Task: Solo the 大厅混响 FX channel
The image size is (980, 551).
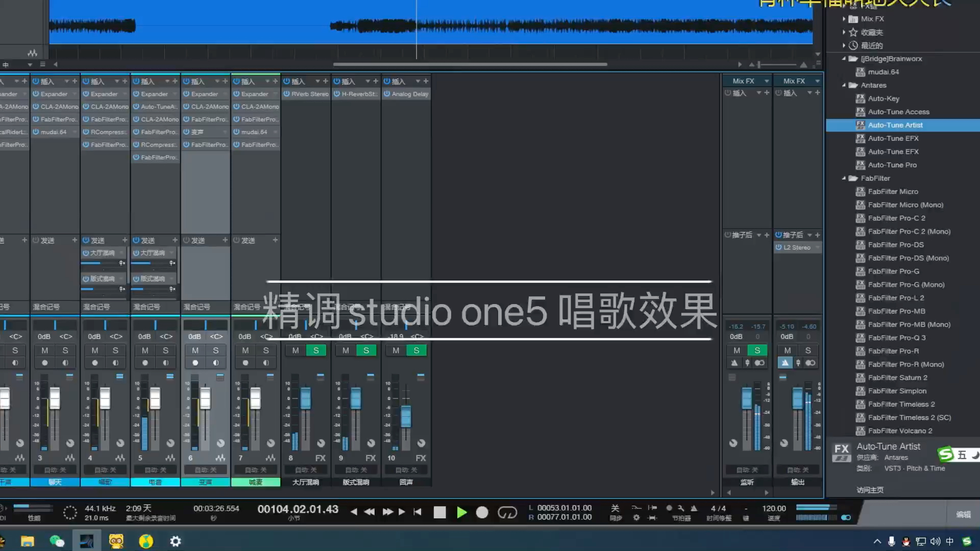Action: pos(315,350)
